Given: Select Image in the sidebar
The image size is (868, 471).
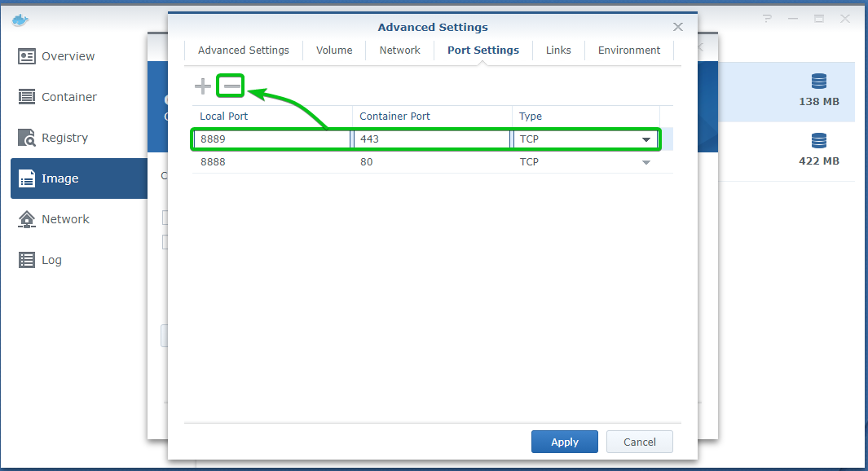Looking at the screenshot, I should tap(79, 178).
